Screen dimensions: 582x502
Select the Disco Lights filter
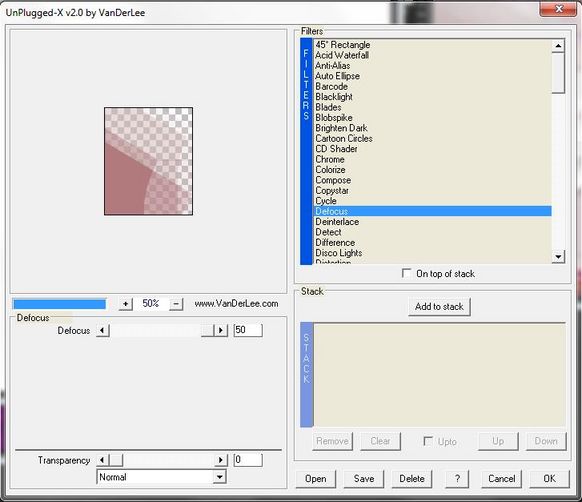pos(432,253)
